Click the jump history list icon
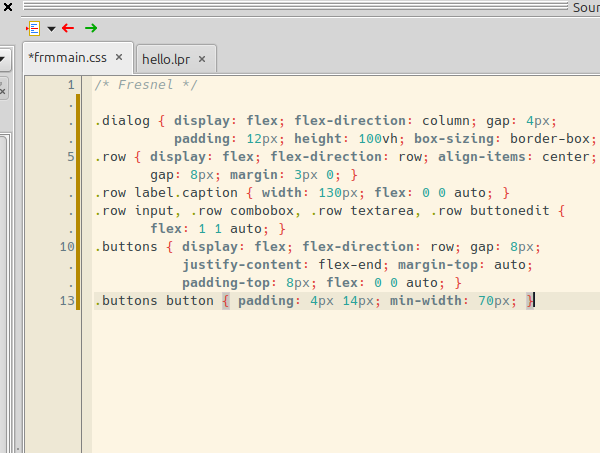 (33, 28)
